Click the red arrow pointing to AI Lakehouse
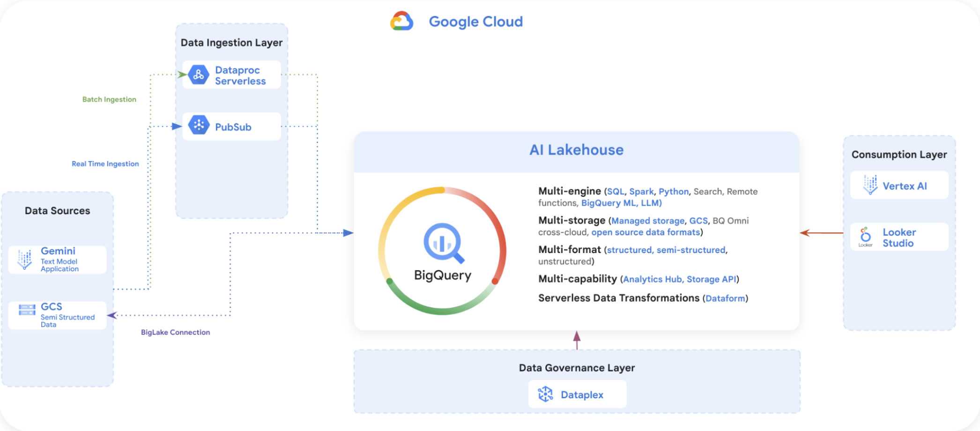980x431 pixels. pos(822,233)
